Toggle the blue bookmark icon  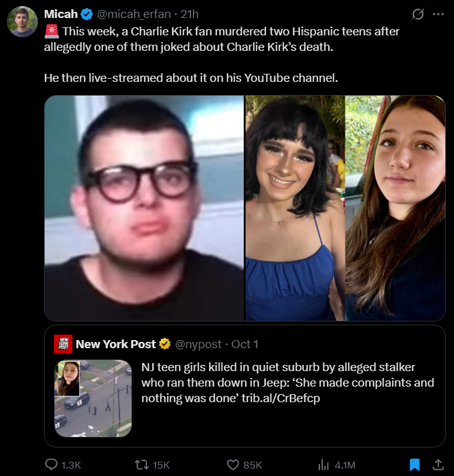pos(414,464)
